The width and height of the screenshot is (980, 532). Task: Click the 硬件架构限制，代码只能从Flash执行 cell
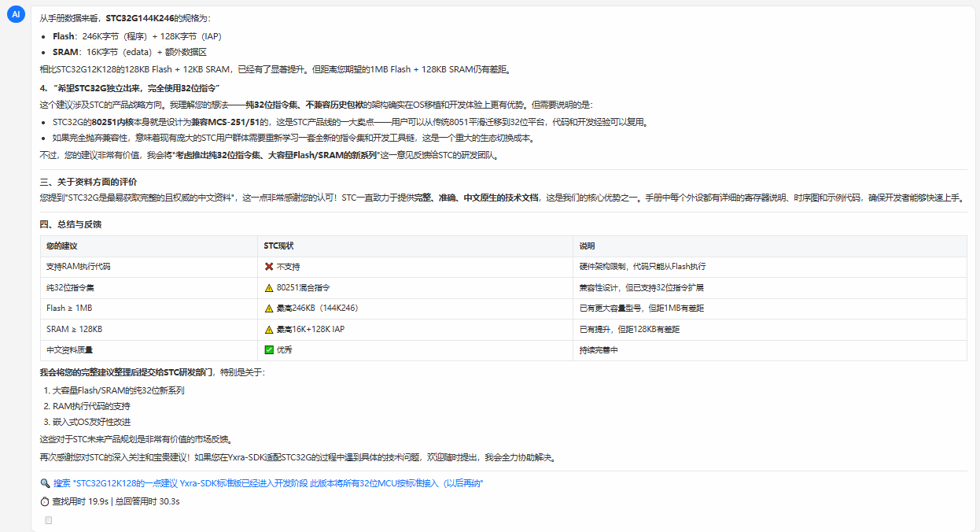coord(770,267)
